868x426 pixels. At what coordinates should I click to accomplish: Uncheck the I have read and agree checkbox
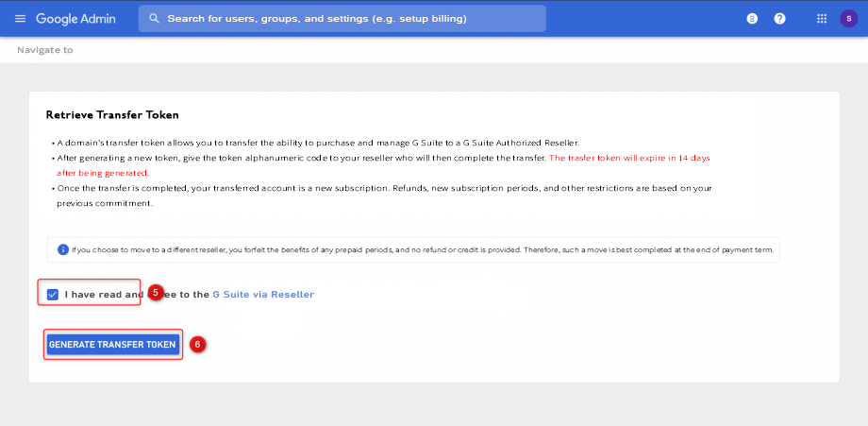pyautogui.click(x=53, y=295)
